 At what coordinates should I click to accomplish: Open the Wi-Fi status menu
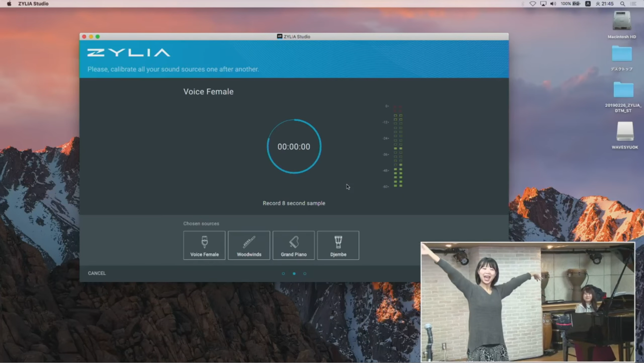pos(533,3)
